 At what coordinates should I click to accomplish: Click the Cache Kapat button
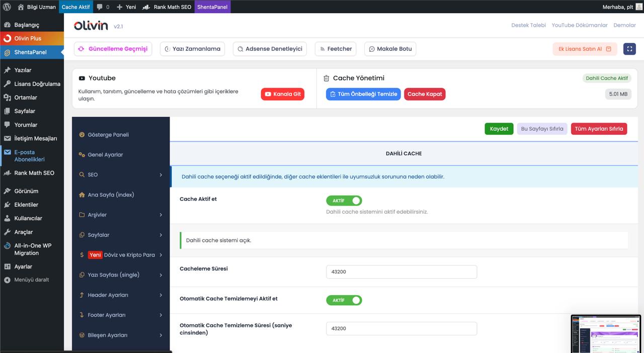425,94
